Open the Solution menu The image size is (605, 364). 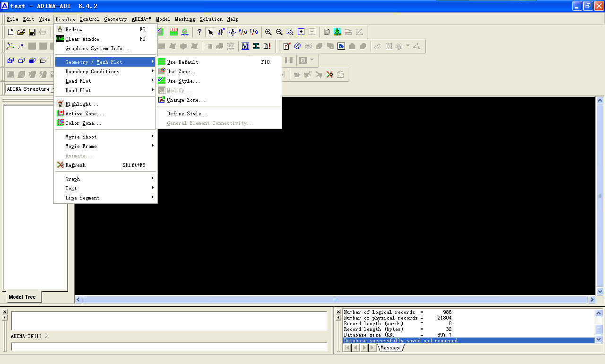(211, 19)
